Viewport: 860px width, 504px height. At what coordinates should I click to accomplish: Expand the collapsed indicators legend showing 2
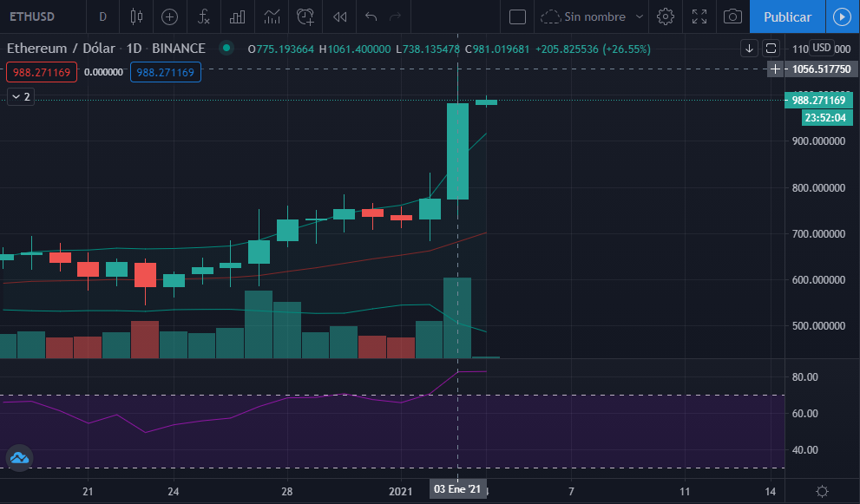(21, 96)
